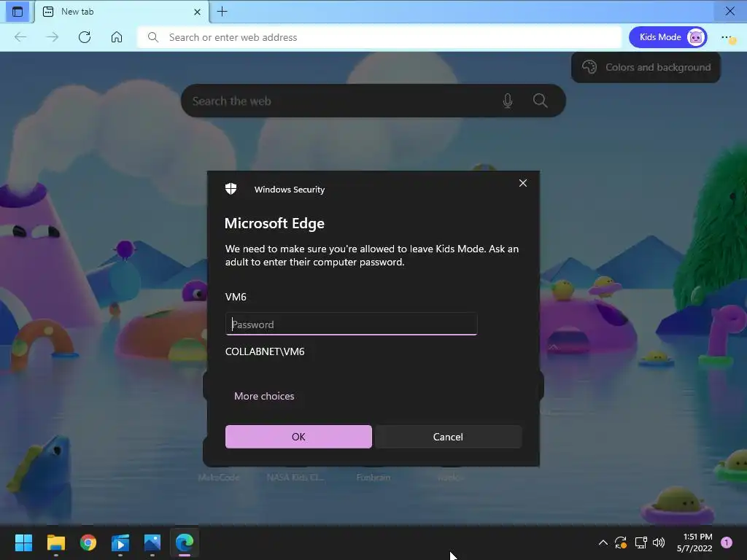Screen dimensions: 747x560
Task: Focus the address bar search field
Action: pos(379,37)
